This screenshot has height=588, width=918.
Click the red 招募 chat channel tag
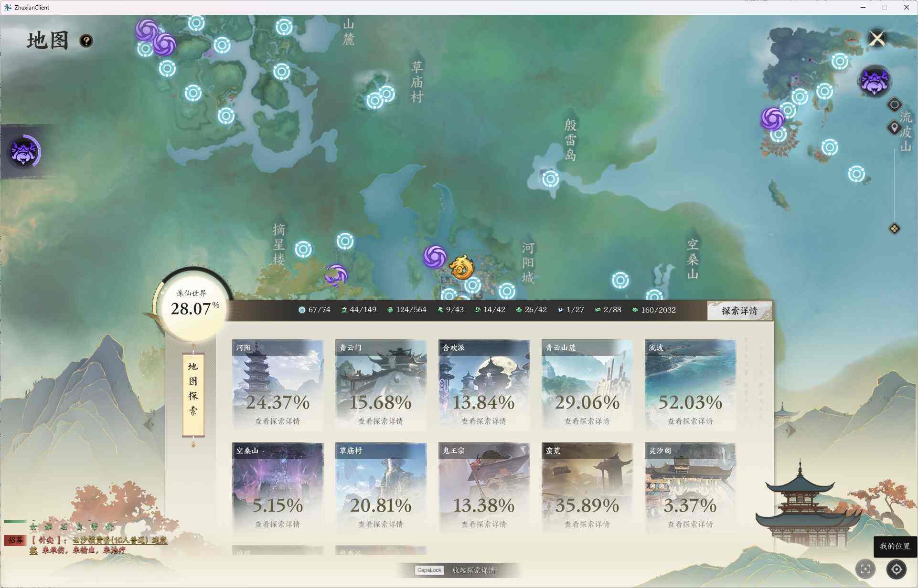(x=15, y=540)
